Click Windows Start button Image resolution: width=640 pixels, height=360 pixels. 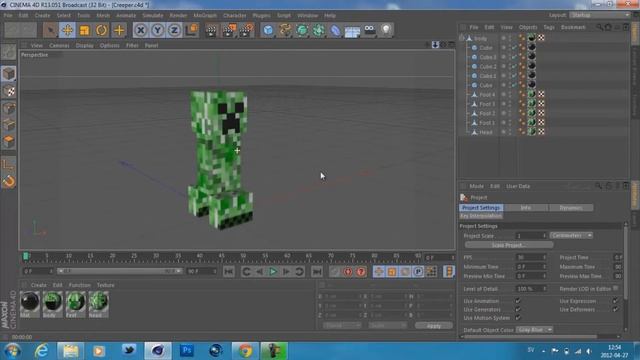point(12,351)
